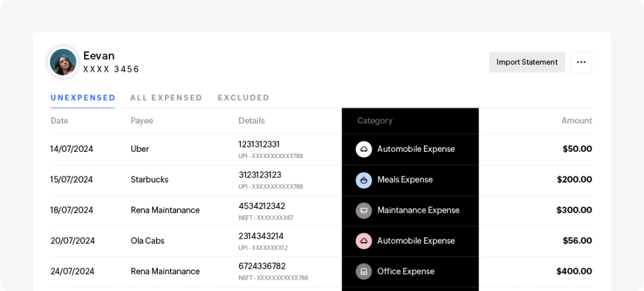Click the Maintanance Expense category icon
The image size is (644, 291).
coord(364,210)
